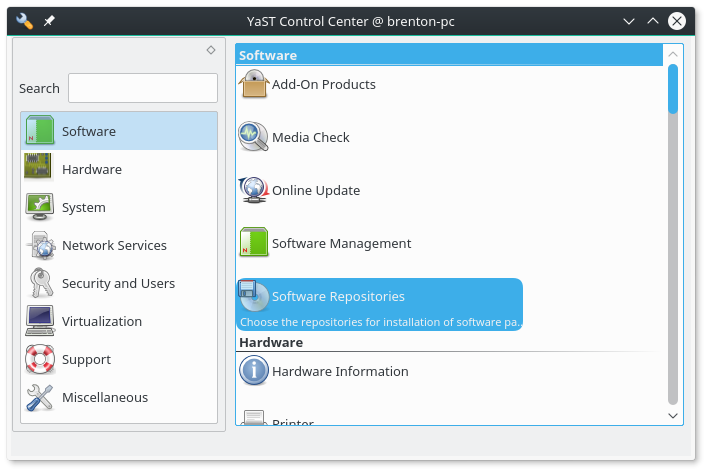This screenshot has height=473, width=708.
Task: Click the diamond float button of search panel
Action: pos(211,50)
